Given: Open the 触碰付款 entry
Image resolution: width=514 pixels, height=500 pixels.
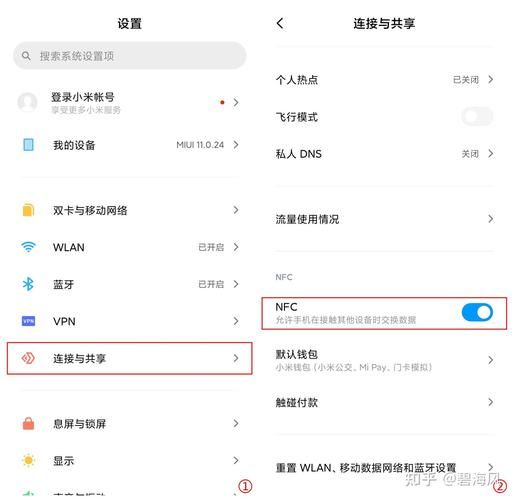Looking at the screenshot, I should pyautogui.click(x=384, y=402).
